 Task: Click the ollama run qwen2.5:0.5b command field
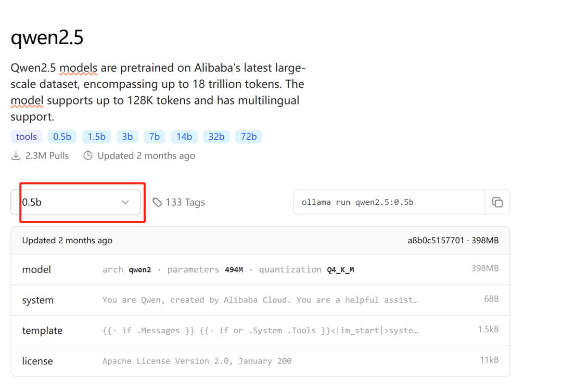pos(389,202)
